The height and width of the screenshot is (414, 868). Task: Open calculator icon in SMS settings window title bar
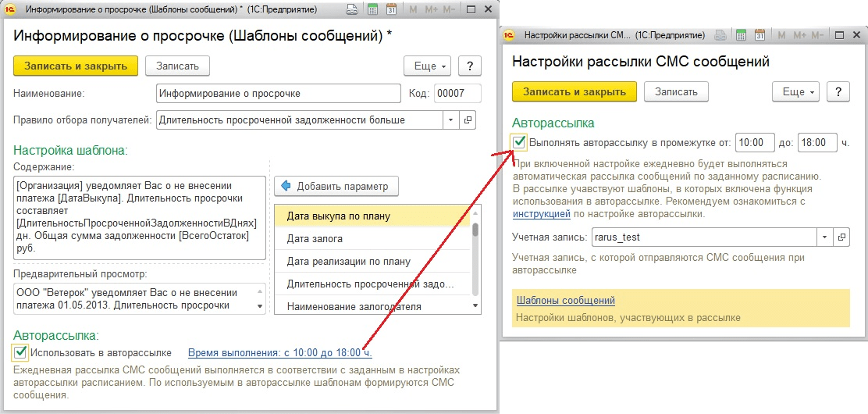741,35
